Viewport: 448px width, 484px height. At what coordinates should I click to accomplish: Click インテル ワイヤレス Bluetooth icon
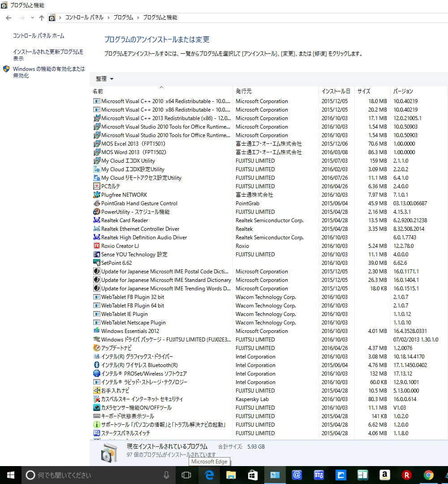click(97, 365)
